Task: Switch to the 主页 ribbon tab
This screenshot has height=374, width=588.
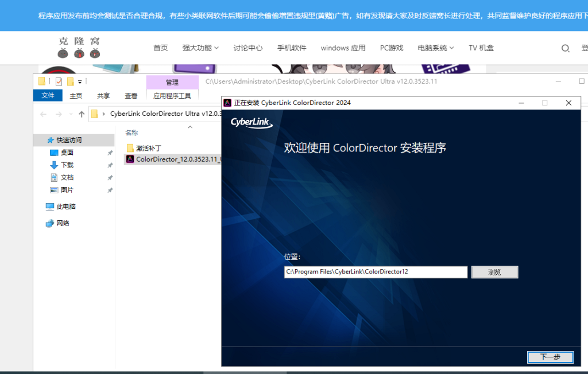Action: point(76,96)
